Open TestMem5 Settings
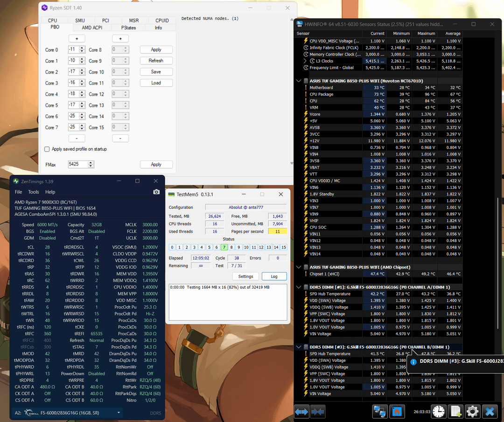This screenshot has height=422, width=504. [245, 276]
